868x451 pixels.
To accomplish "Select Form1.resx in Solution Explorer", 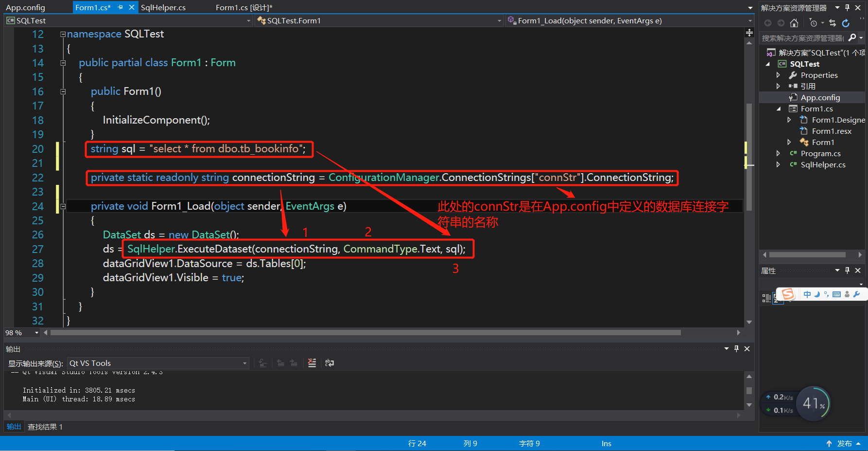I will click(832, 131).
